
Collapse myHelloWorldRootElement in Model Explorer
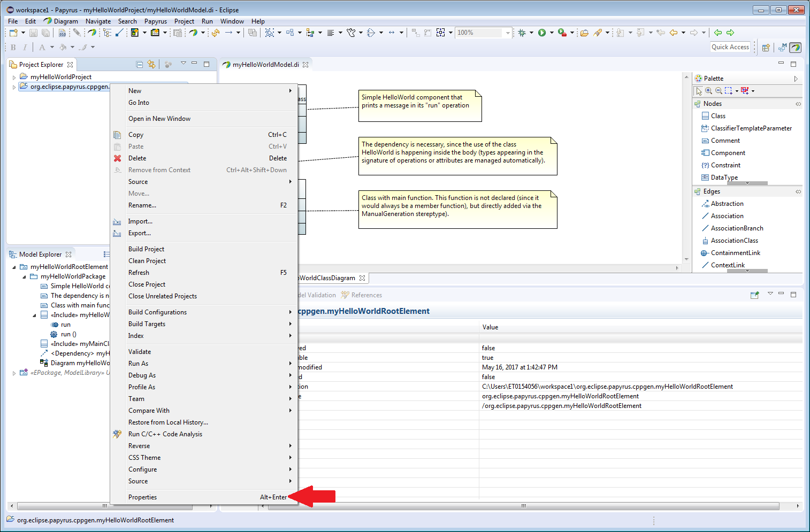(x=14, y=267)
